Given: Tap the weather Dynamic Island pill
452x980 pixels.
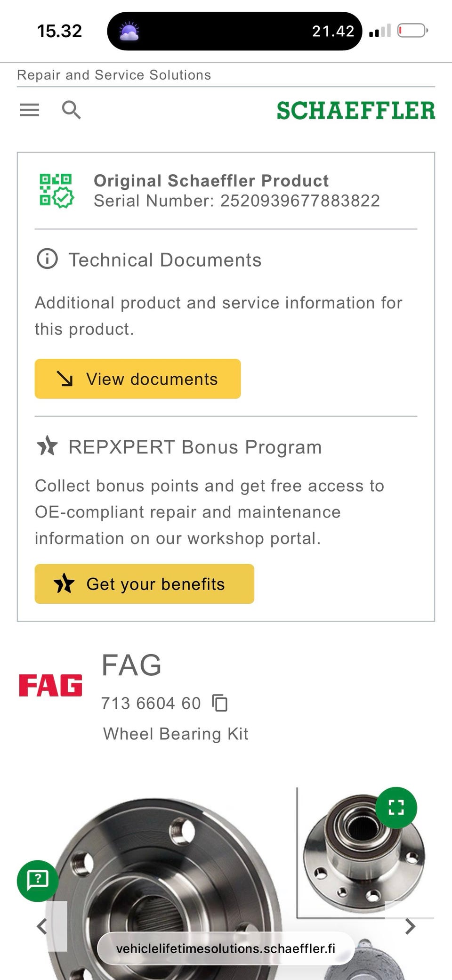Looking at the screenshot, I should coord(234,31).
